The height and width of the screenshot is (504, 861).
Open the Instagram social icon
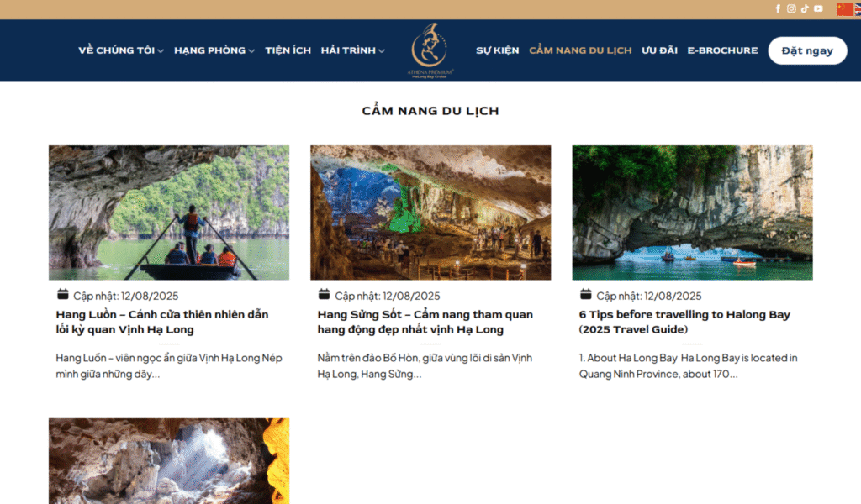pyautogui.click(x=791, y=8)
